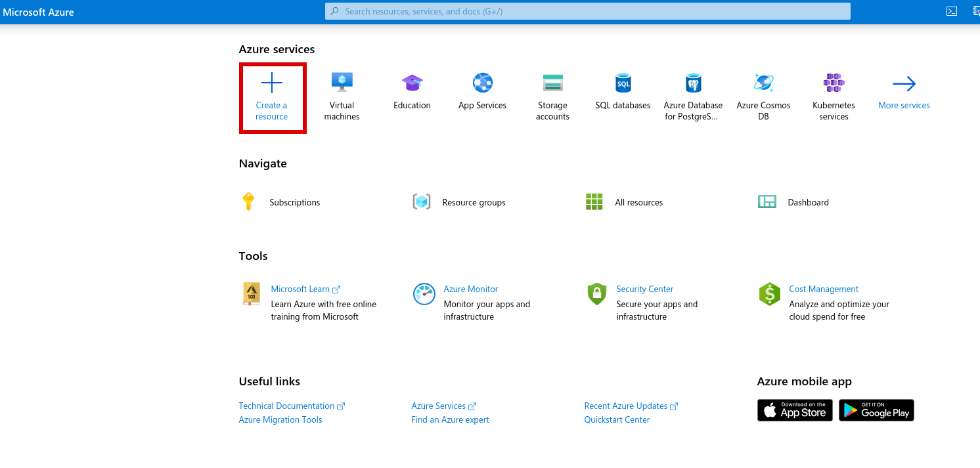This screenshot has height=468, width=980.
Task: Open Storage accounts service
Action: (x=552, y=97)
